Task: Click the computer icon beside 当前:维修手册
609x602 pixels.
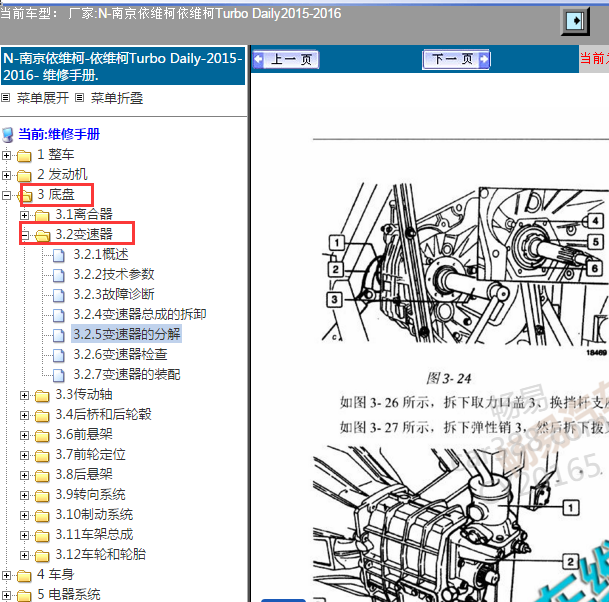Action: (x=8, y=135)
